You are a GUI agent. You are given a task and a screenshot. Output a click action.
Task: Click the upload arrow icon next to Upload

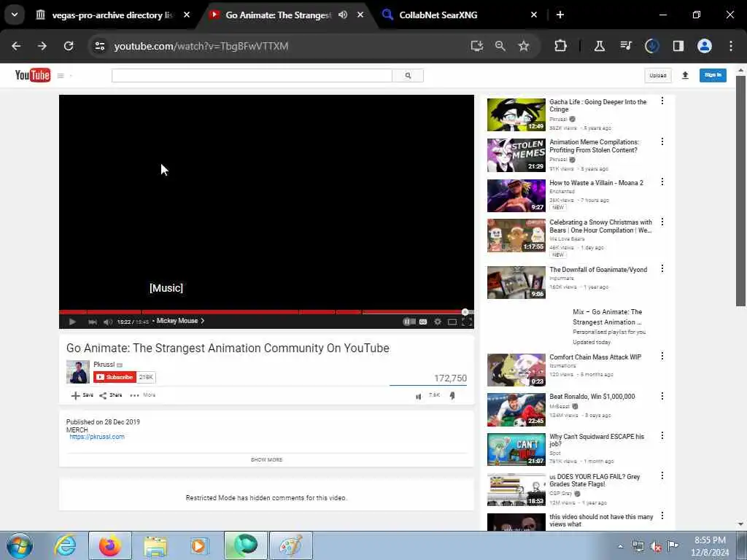[x=685, y=75]
